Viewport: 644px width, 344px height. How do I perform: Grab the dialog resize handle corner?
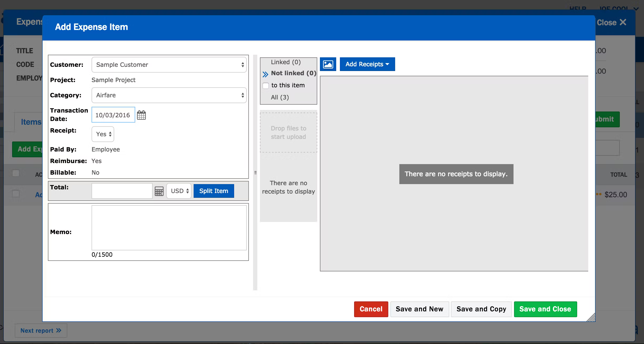pos(591,317)
